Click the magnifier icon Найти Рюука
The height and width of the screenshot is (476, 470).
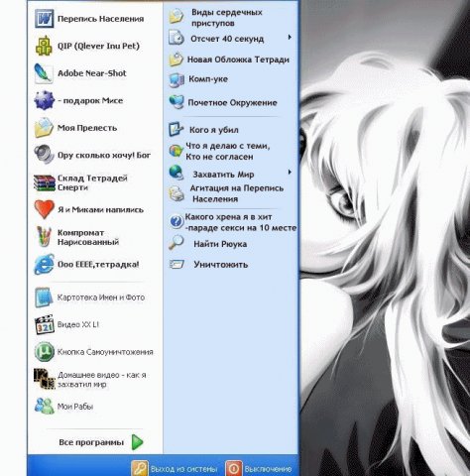pos(176,243)
